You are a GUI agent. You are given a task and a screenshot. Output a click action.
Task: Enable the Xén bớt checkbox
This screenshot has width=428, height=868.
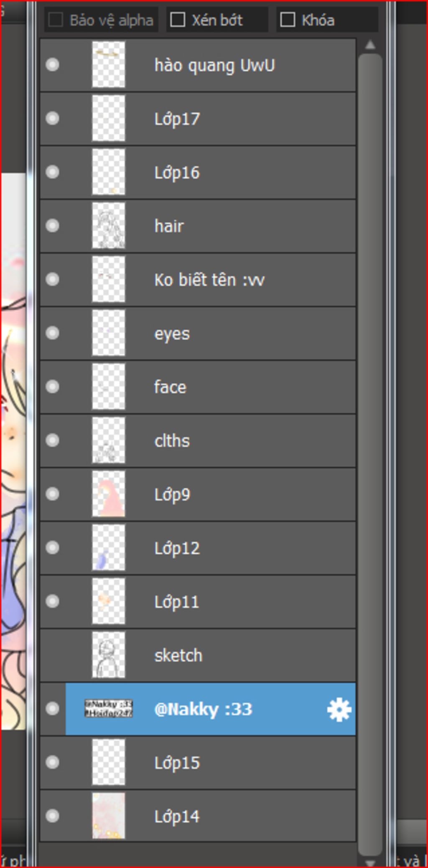178,20
